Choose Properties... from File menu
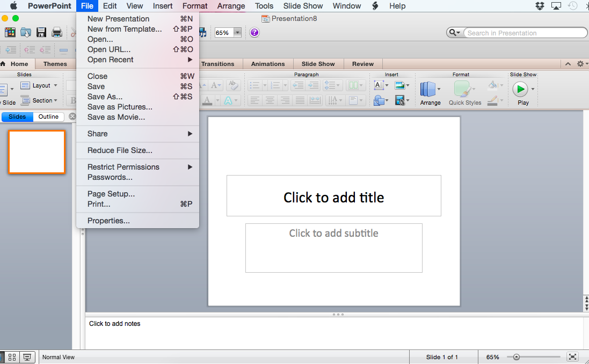The height and width of the screenshot is (364, 589). 137,221
